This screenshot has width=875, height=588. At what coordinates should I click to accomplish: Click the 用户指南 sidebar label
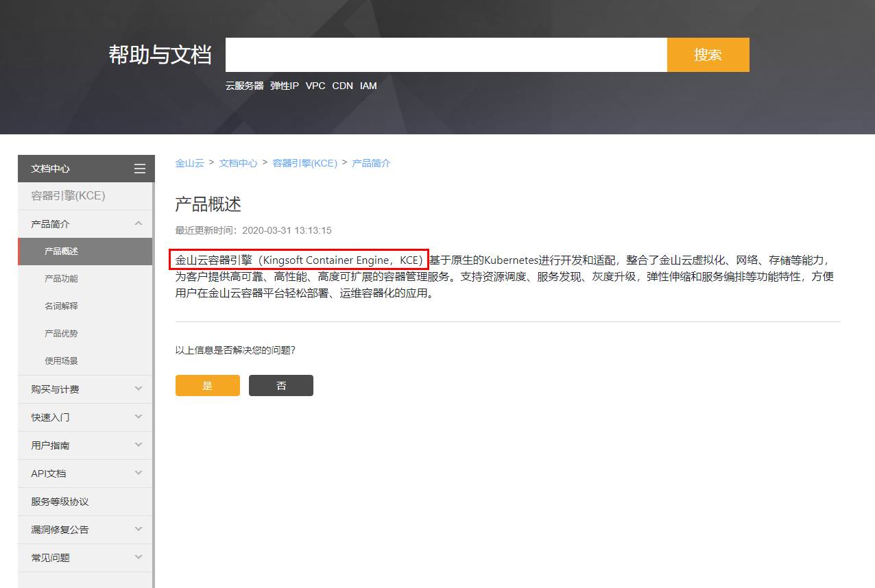click(50, 445)
